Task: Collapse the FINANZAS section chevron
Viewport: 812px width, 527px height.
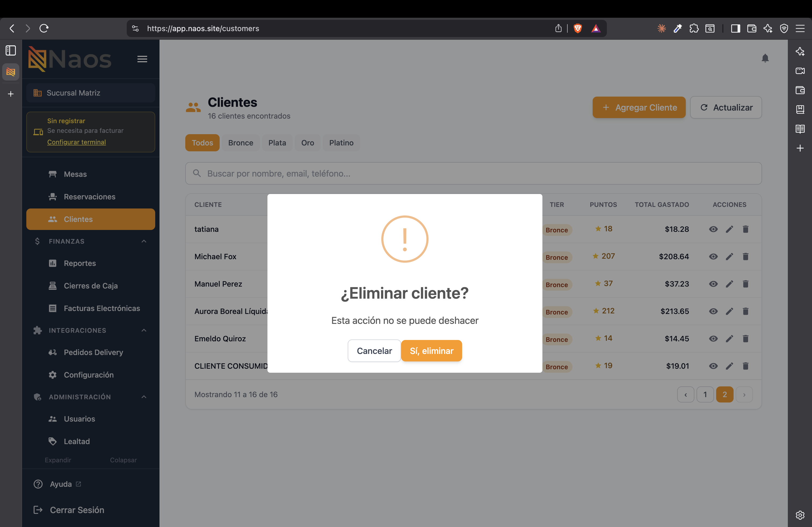Action: click(x=144, y=241)
